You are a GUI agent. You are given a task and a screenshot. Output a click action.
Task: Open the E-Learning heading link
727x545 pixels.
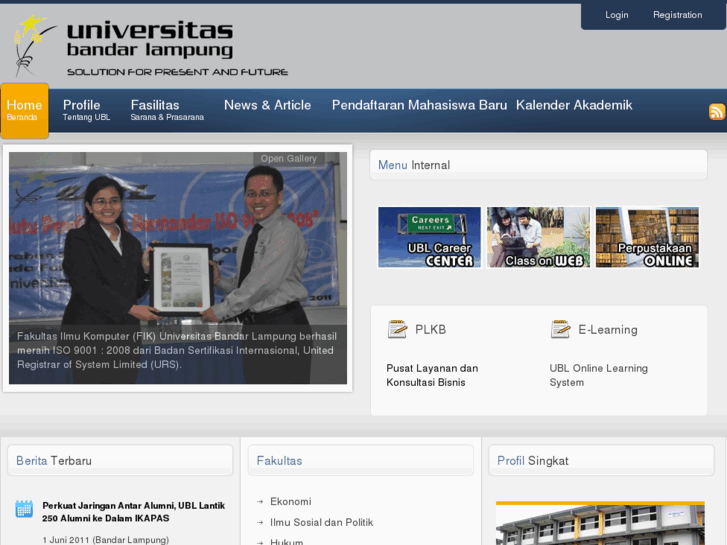608,330
